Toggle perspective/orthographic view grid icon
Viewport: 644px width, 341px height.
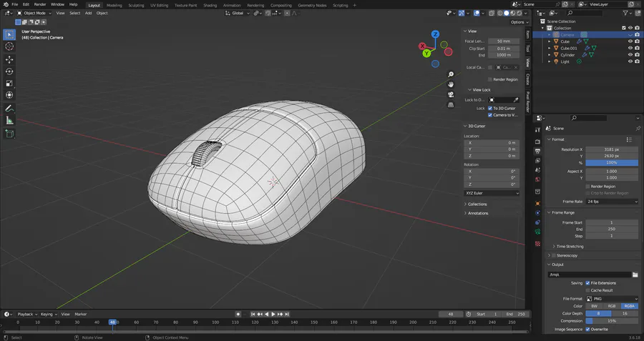451,104
